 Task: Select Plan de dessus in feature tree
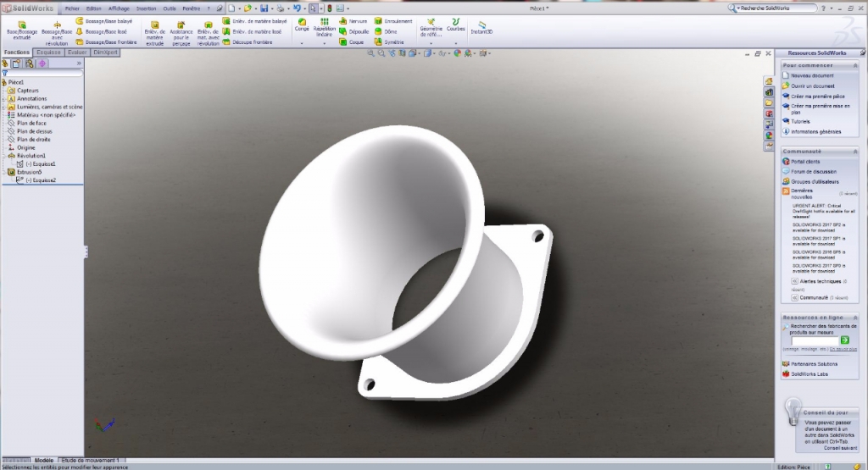coord(34,131)
